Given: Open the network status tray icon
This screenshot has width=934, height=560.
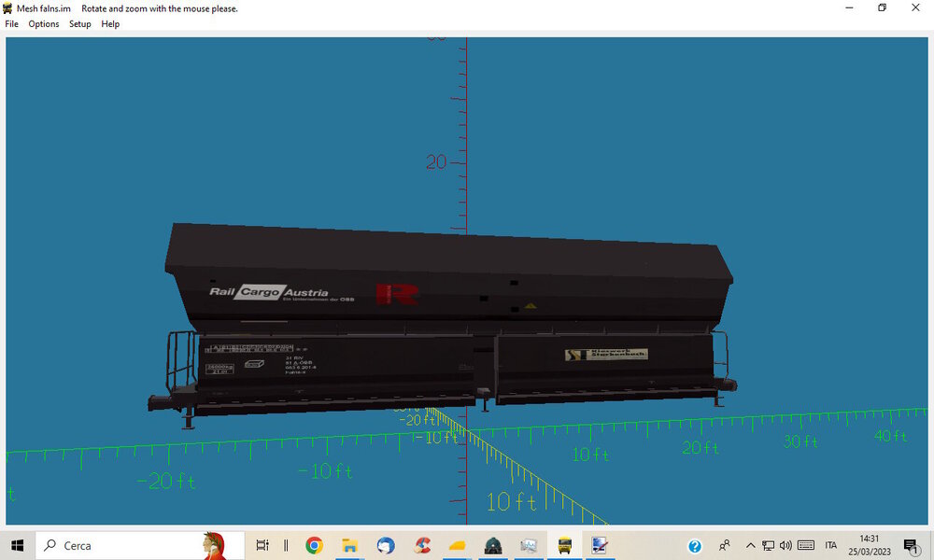Looking at the screenshot, I should 769,545.
